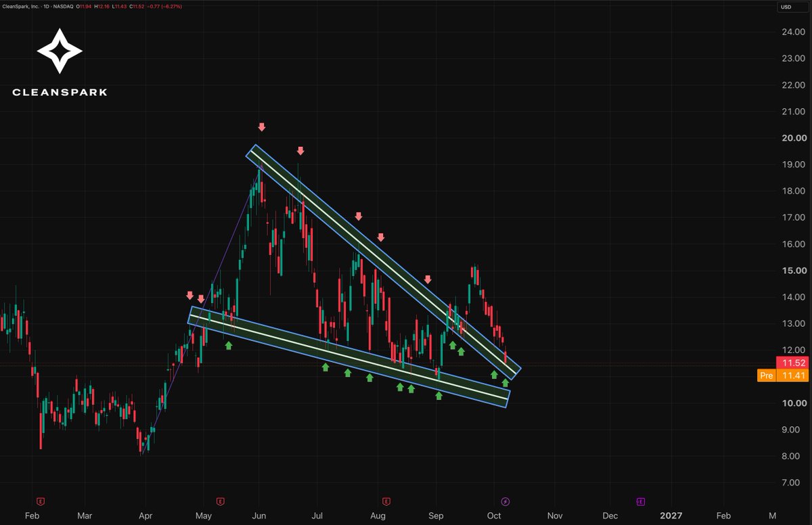Click the NASDAQ exchange label
This screenshot has width=812, height=525.
point(64,7)
